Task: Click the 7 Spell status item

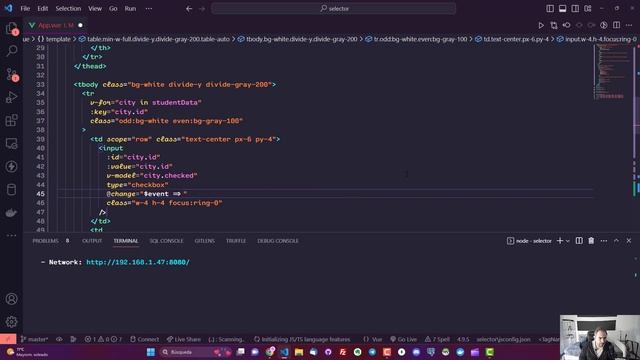Action: point(437,339)
